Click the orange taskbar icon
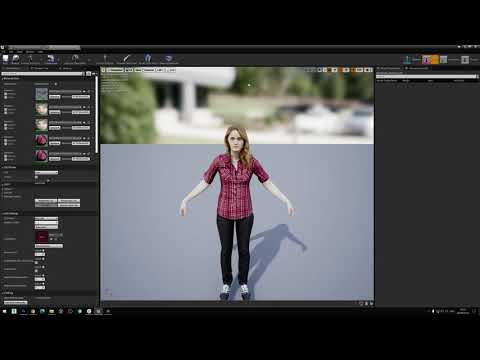The image size is (480, 360). click(x=33, y=311)
